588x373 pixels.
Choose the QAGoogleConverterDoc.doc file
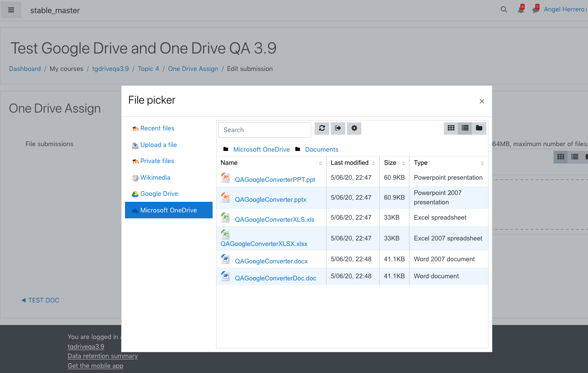point(276,278)
